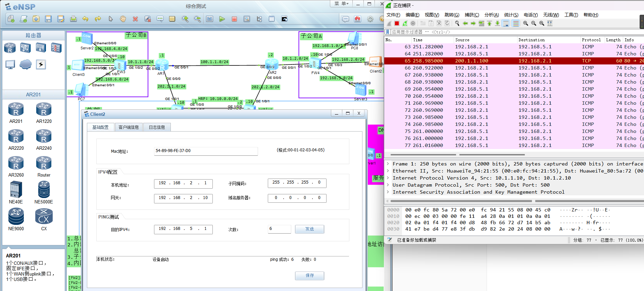
Task: Click eNSP's save topology floppy icon
Action: point(48,19)
